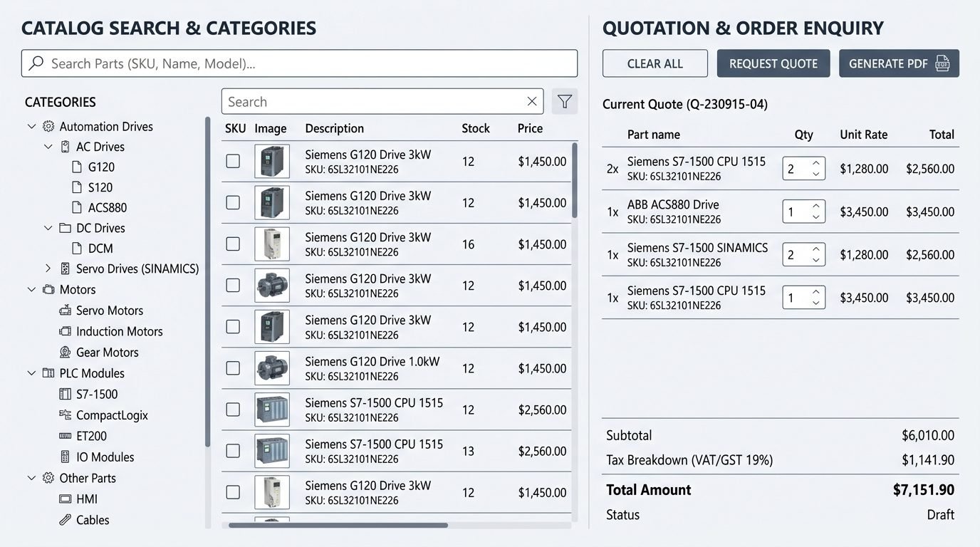The width and height of the screenshot is (980, 547).
Task: Expand the Servo Drives (SINAMICS) node
Action: point(48,269)
